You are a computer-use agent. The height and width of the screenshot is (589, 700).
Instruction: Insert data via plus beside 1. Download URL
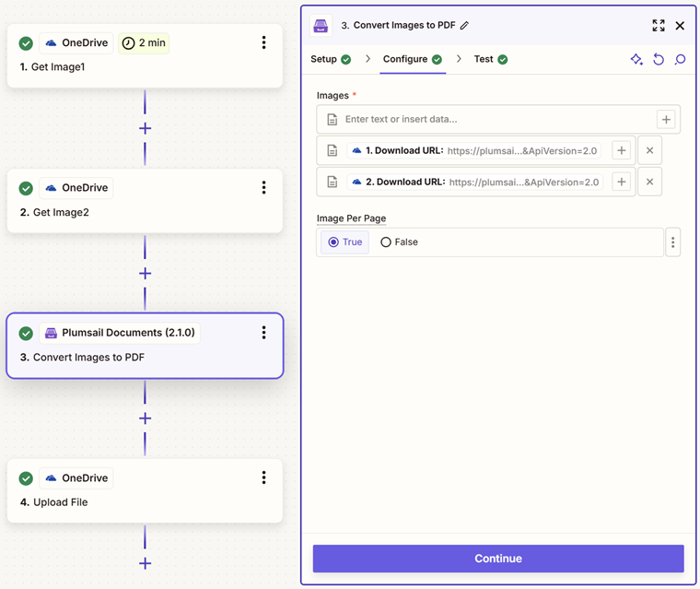click(x=621, y=150)
